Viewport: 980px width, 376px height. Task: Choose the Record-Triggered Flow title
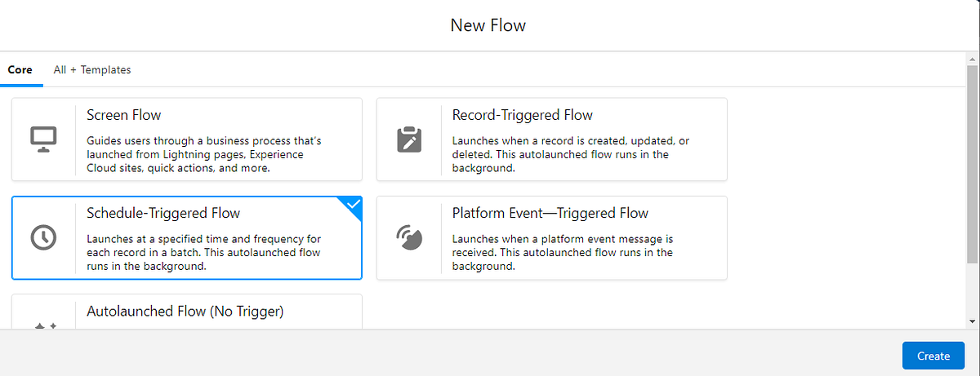point(522,115)
